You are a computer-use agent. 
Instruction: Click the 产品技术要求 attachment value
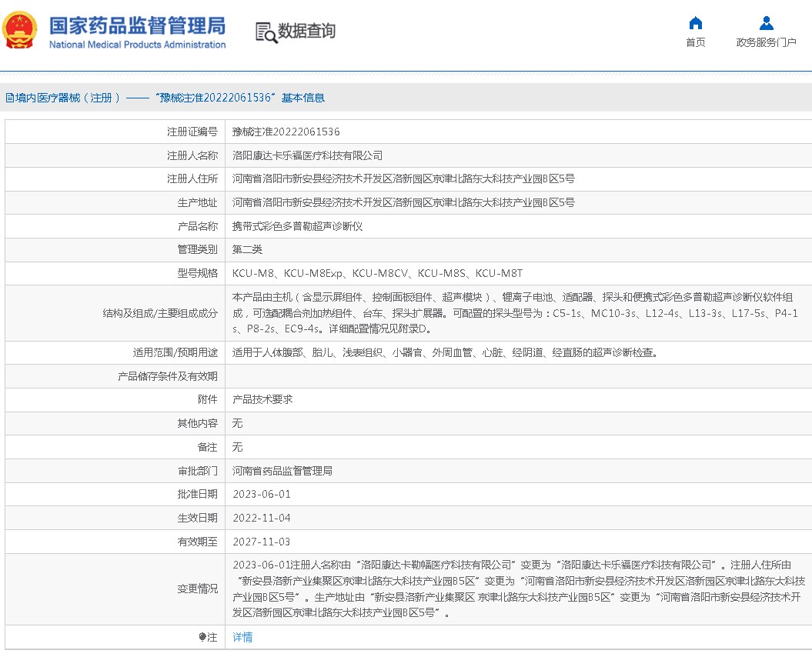click(x=262, y=399)
